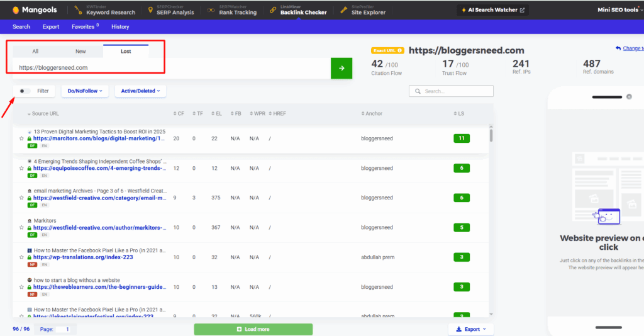The image size is (644, 336).
Task: Toggle the Filter switch
Action: [25, 91]
